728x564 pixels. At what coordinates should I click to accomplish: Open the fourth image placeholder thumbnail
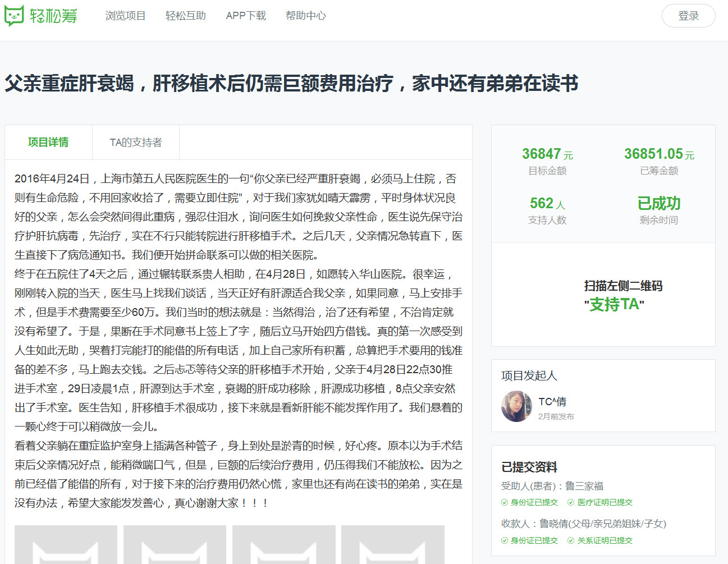pos(392,544)
